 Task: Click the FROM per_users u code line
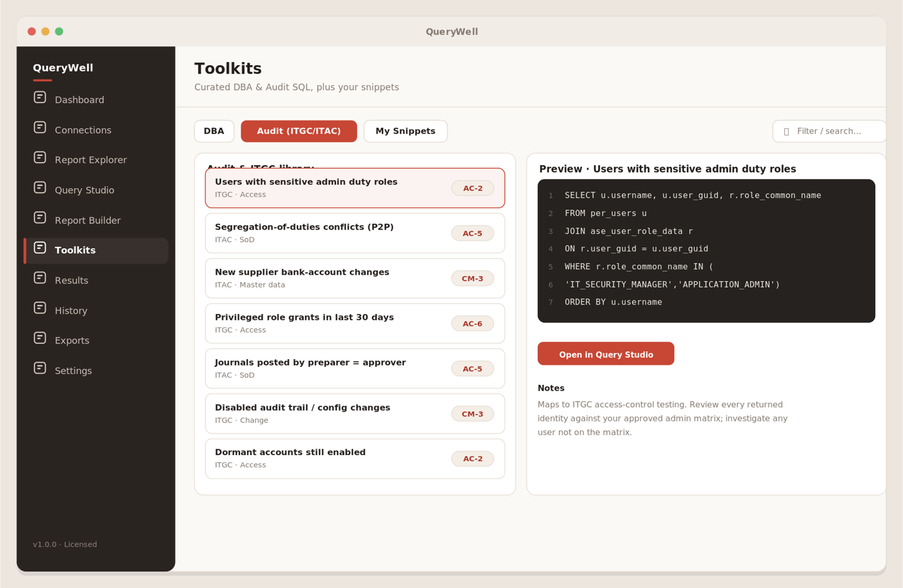coord(606,213)
